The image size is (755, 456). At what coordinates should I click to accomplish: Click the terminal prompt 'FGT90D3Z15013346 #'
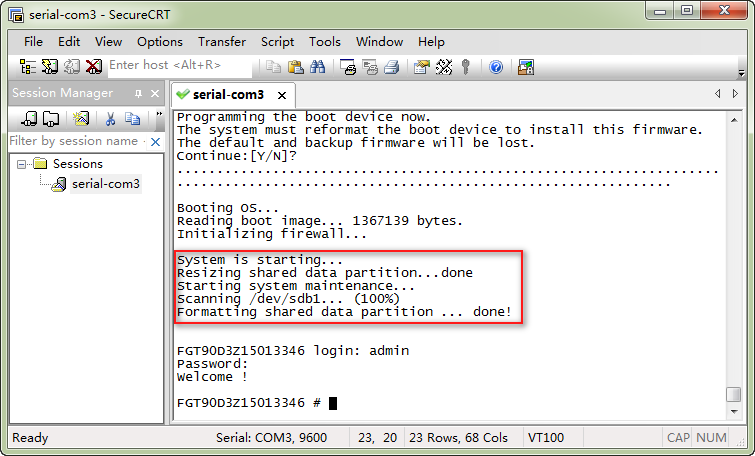(248, 403)
